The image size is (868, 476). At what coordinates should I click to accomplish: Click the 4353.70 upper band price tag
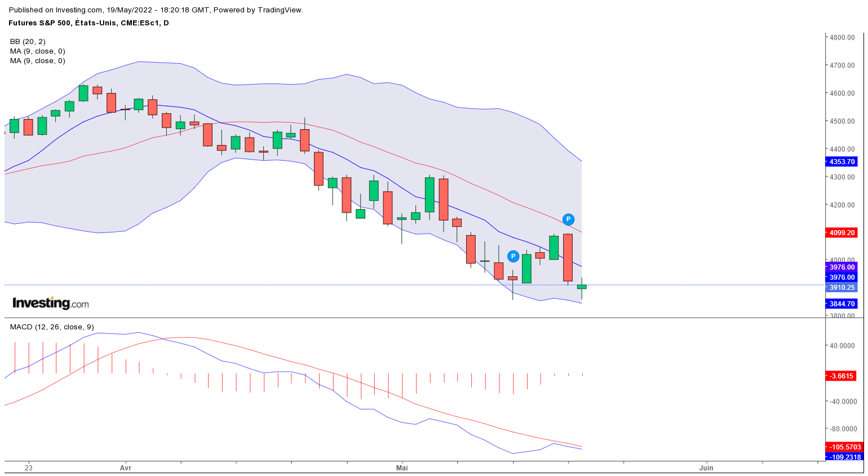pyautogui.click(x=842, y=162)
